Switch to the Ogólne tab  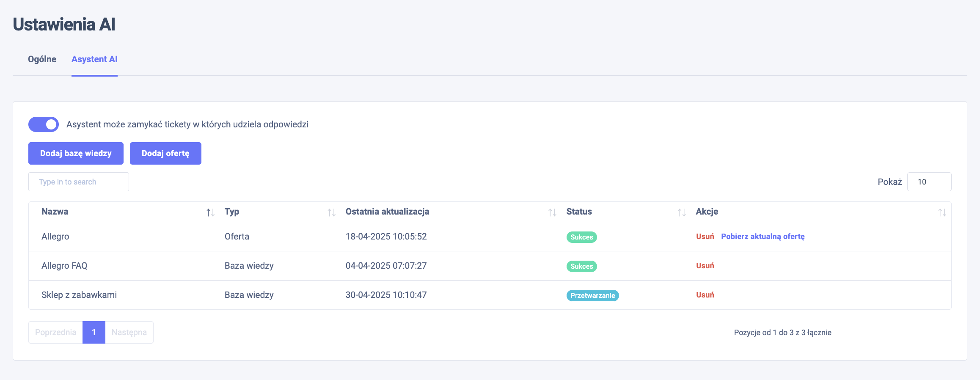pos(42,59)
